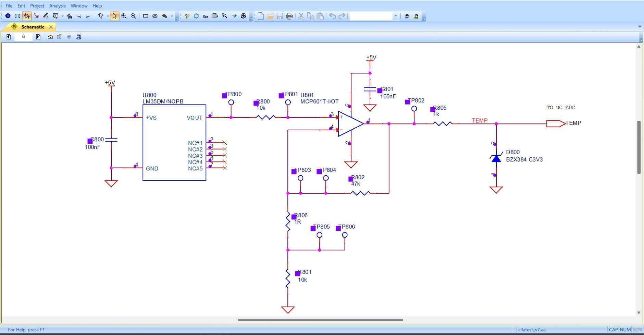Click the horizontal scrollbar thumb
Screen dimensions: 644x335
click(320, 320)
